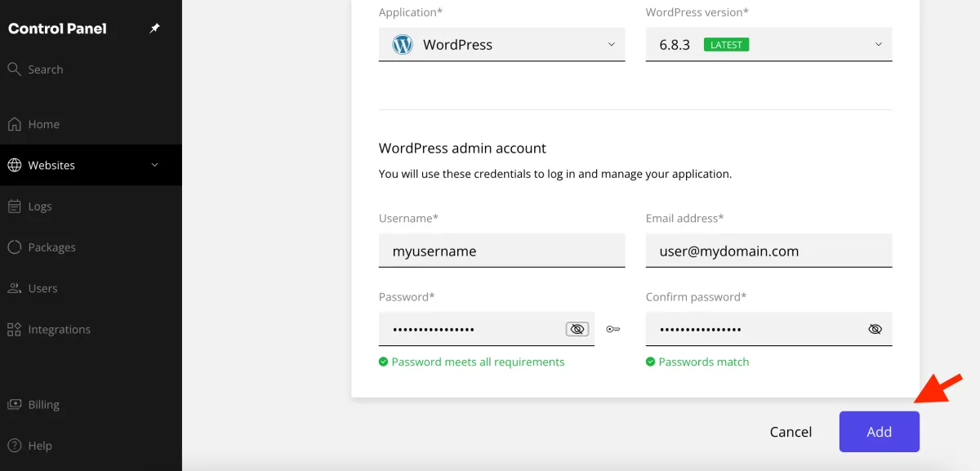
Task: Click the "Username*" field label
Action: click(408, 218)
